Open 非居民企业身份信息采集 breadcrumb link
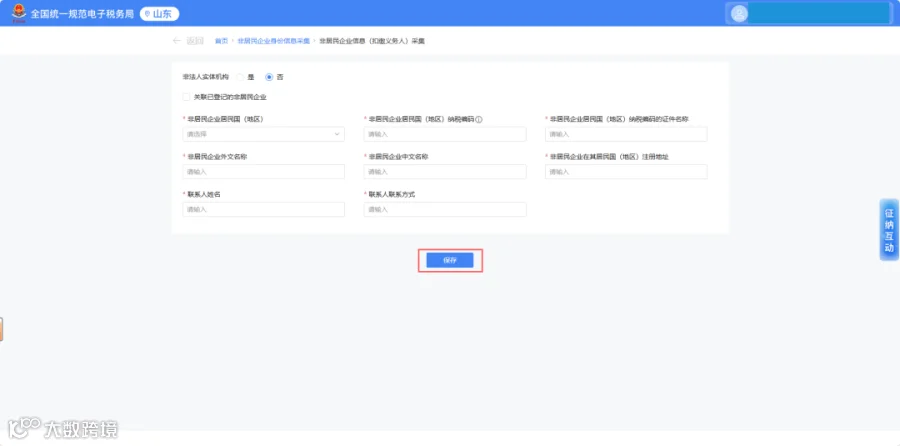The height and width of the screenshot is (446, 900). click(274, 41)
